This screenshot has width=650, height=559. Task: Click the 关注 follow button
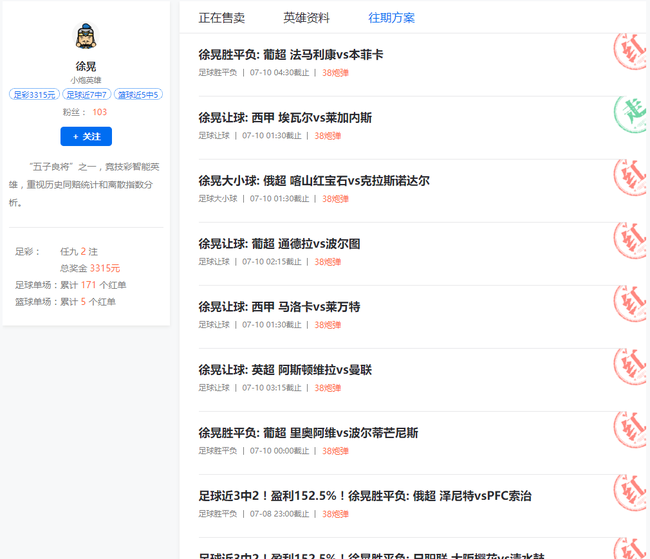pos(86,136)
